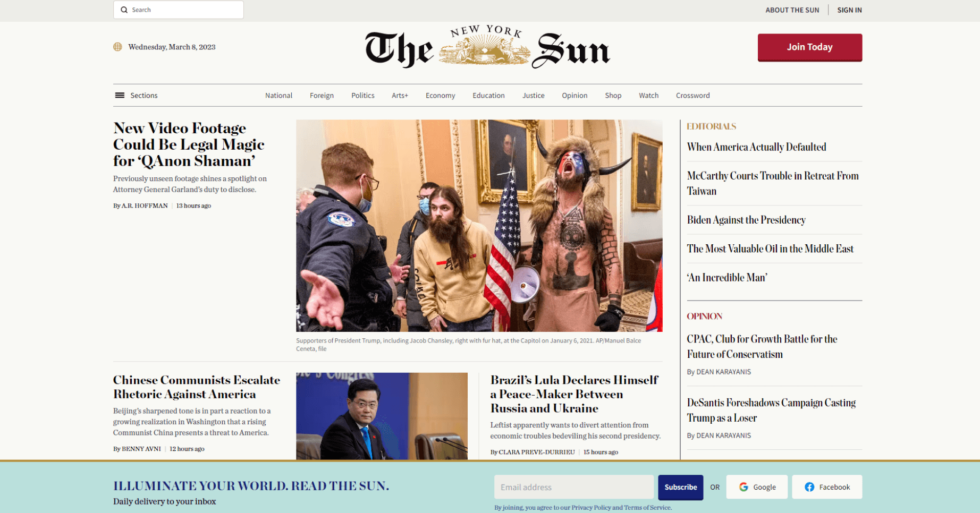Open the Politics section
This screenshot has height=513, width=980.
coord(363,96)
